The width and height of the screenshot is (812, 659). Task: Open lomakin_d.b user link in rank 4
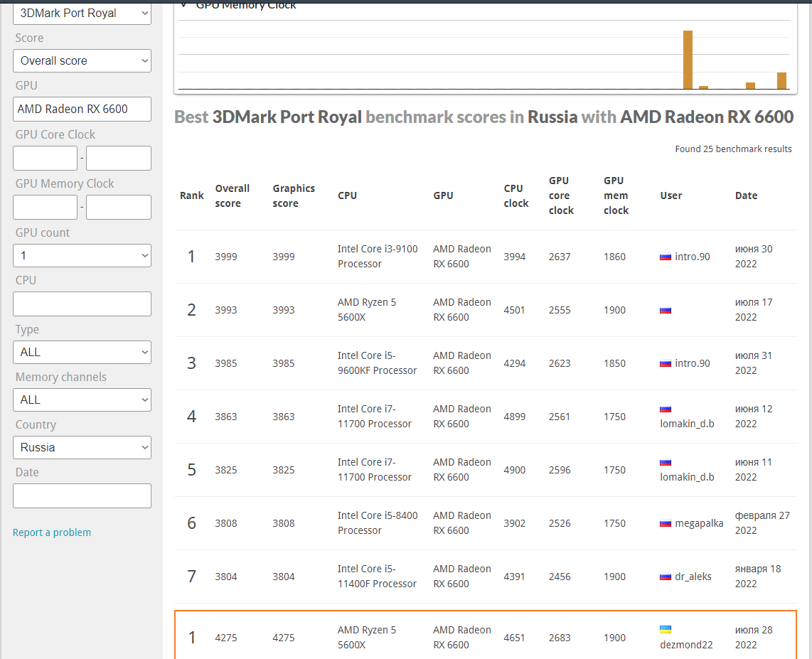(687, 424)
